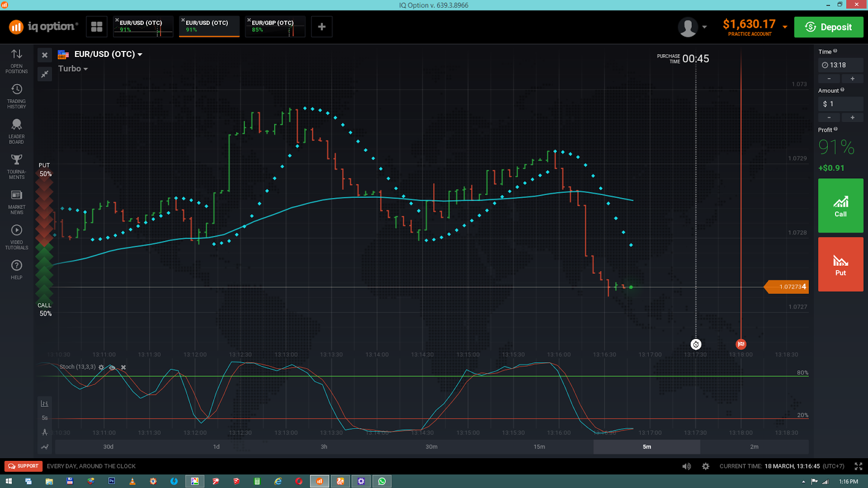The width and height of the screenshot is (868, 488).
Task: Set chart range to 2m
Action: (x=754, y=447)
